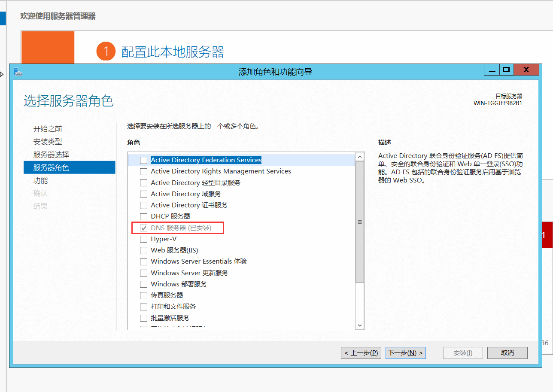Click the wizard icon in title bar
This screenshot has width=553, height=392.
pyautogui.click(x=18, y=72)
